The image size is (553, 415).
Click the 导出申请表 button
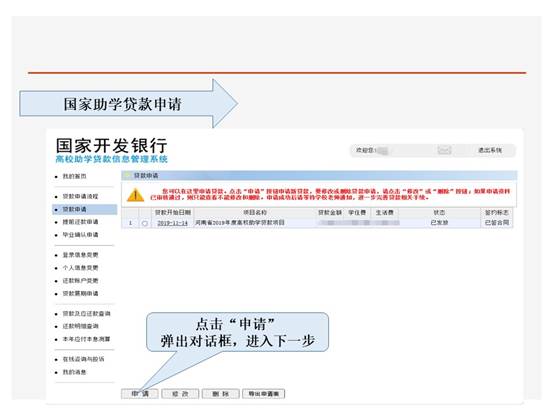[x=263, y=393]
